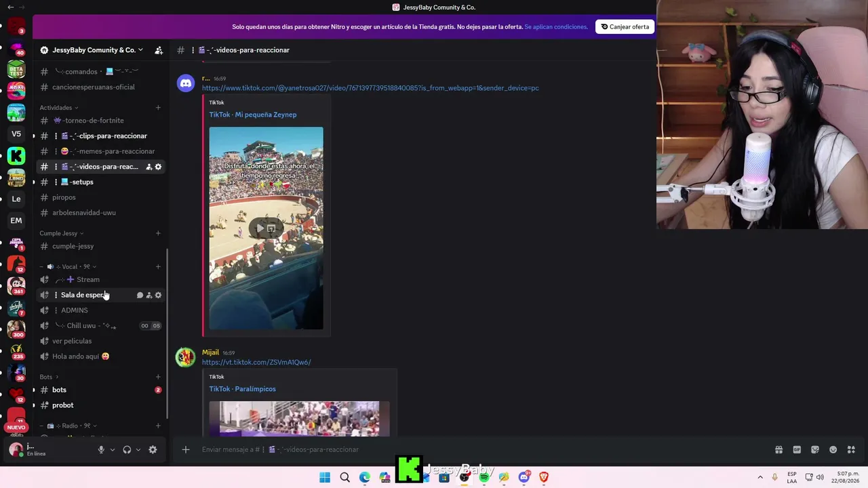Open the EM server
This screenshot has width=868, height=488.
click(16, 220)
